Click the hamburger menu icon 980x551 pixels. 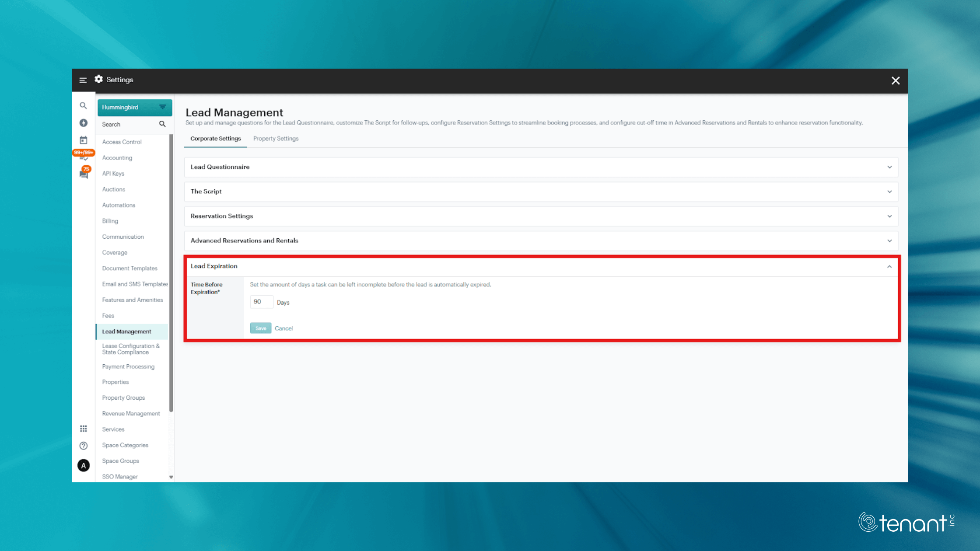83,80
